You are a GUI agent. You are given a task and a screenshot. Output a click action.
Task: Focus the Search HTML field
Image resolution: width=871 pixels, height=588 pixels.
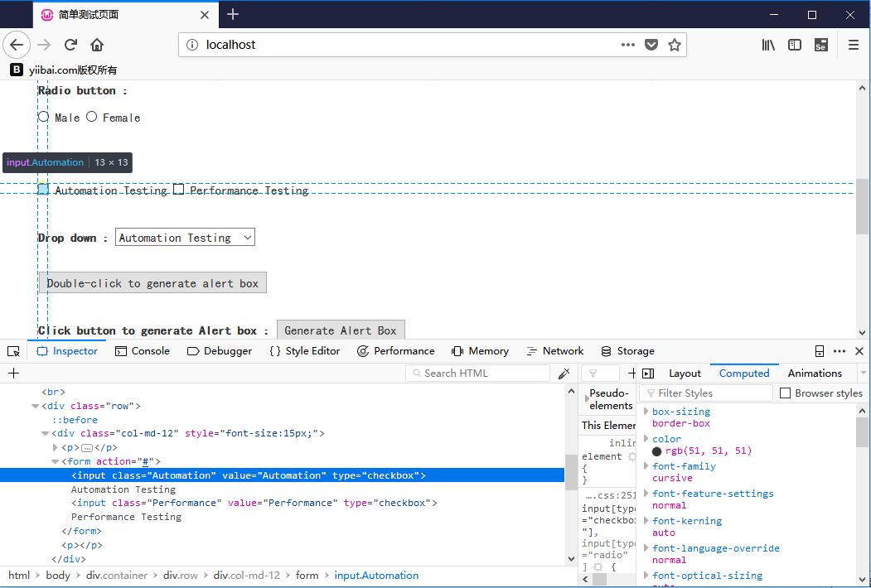pos(477,374)
